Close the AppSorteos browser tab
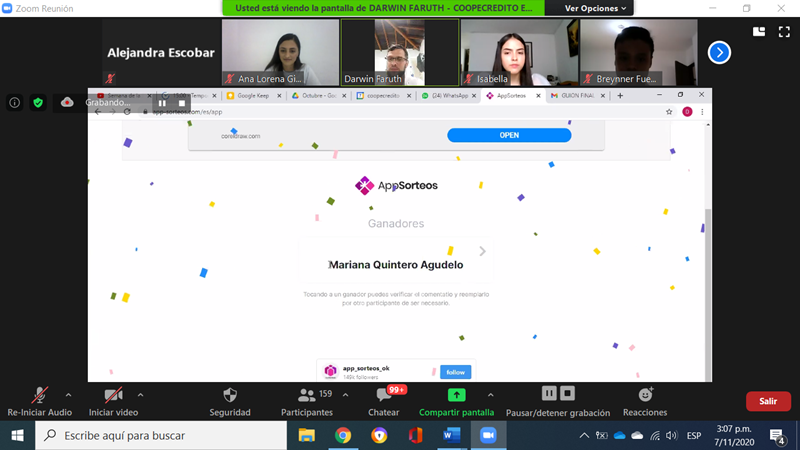The width and height of the screenshot is (800, 450). point(538,95)
